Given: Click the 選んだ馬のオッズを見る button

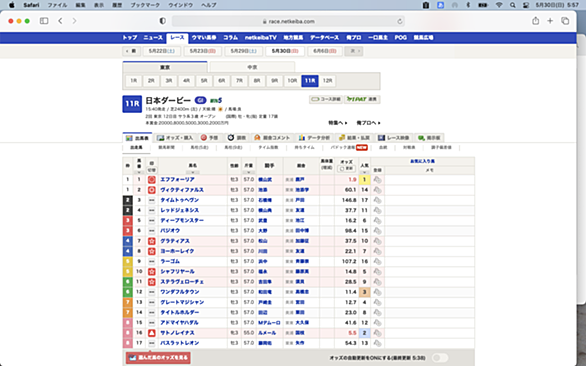Looking at the screenshot, I should 158,358.
